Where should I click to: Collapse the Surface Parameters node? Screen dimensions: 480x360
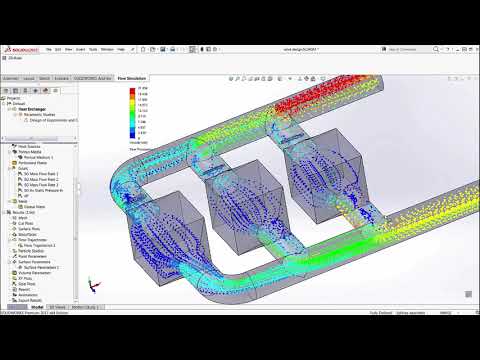[x=9, y=262]
